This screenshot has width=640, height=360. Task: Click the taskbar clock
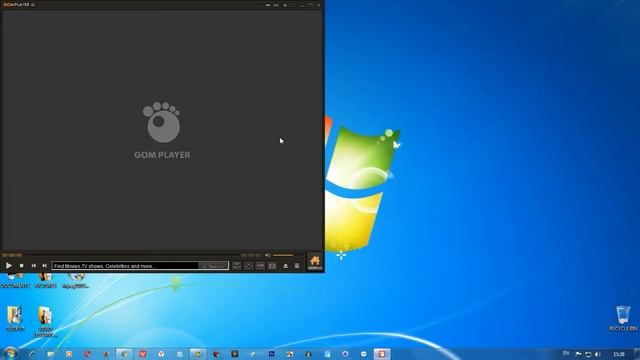coord(619,354)
